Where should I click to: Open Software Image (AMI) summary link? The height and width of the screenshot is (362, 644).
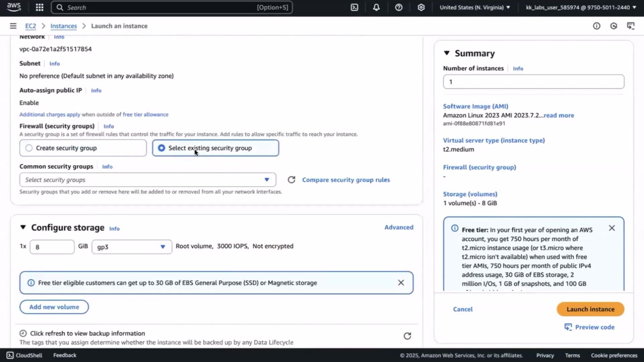[475, 106]
